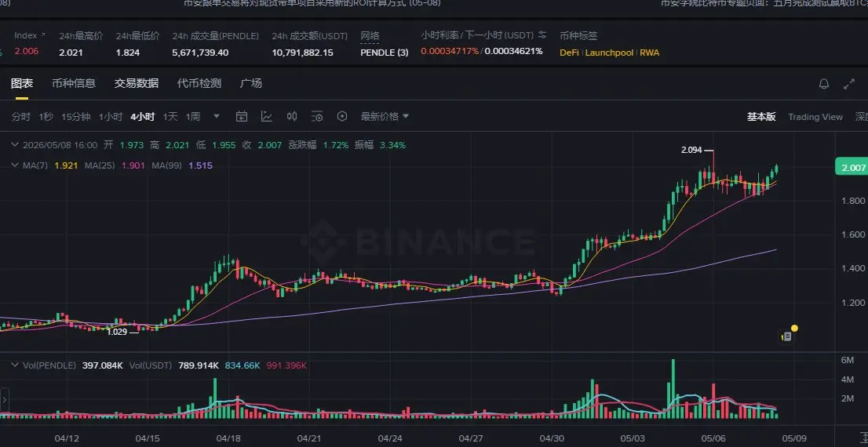Click the MA(99) value 1.515

coord(200,165)
